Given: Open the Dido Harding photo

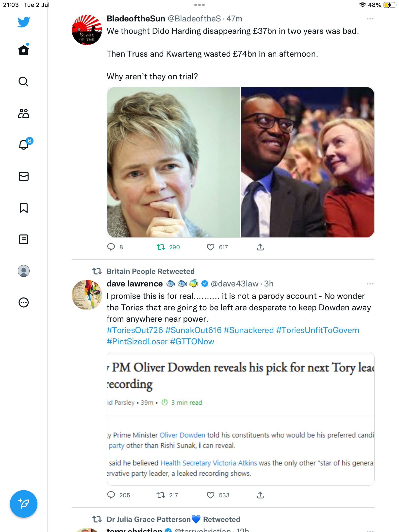Looking at the screenshot, I should coord(173,162).
